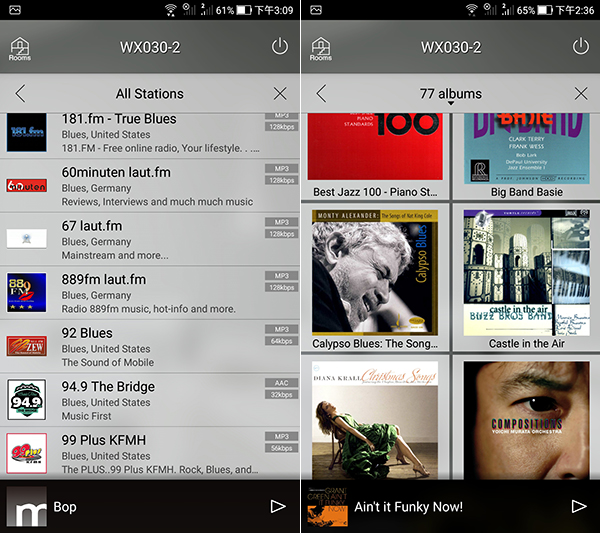Tap battery icon showing 61%
This screenshot has height=533, width=600.
pyautogui.click(x=244, y=10)
